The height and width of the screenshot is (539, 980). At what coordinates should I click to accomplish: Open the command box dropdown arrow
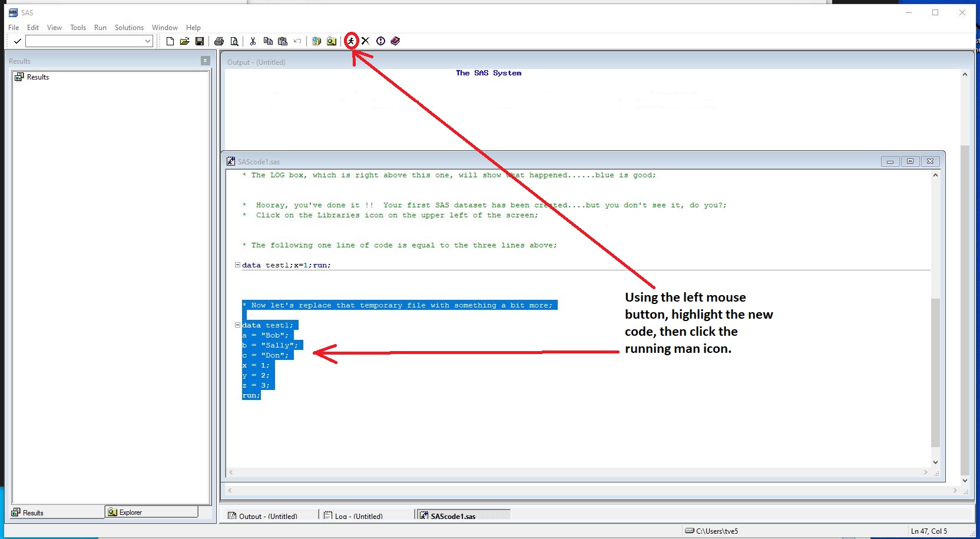coord(148,41)
